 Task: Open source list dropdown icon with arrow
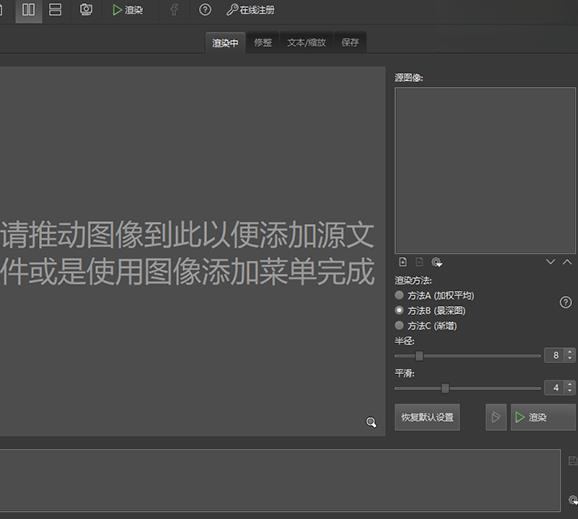pos(437,262)
